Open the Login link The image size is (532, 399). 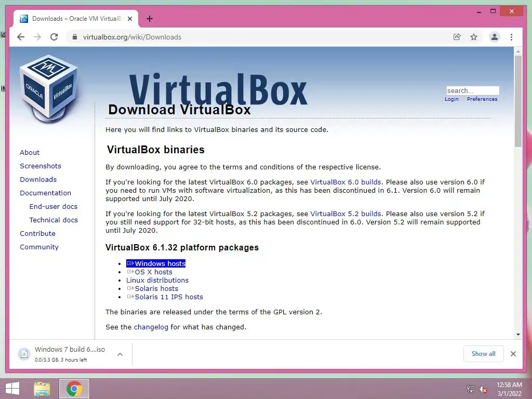coord(451,99)
